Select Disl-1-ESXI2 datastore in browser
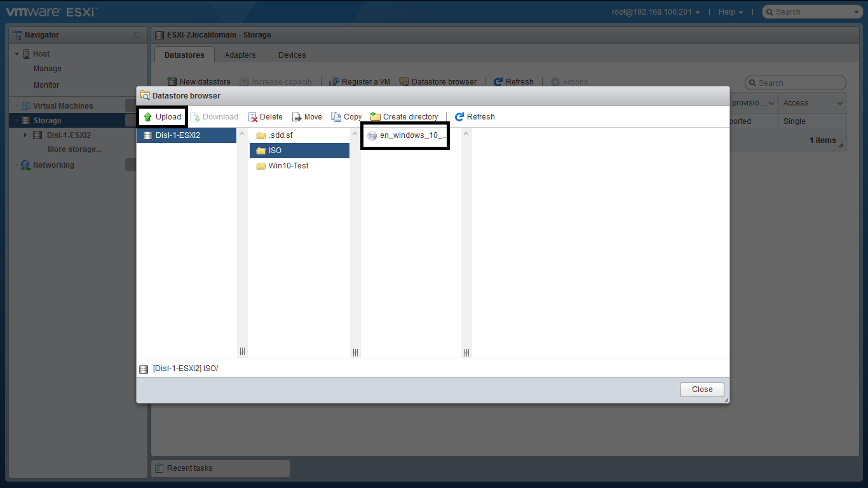Screen dimensions: 868x488 [x=177, y=135]
